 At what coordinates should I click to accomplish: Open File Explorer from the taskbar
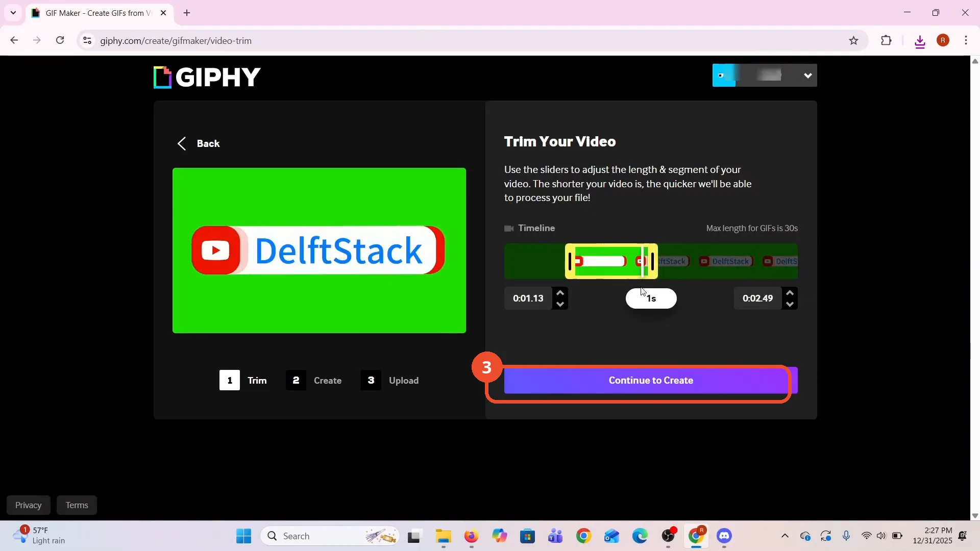pos(443,536)
